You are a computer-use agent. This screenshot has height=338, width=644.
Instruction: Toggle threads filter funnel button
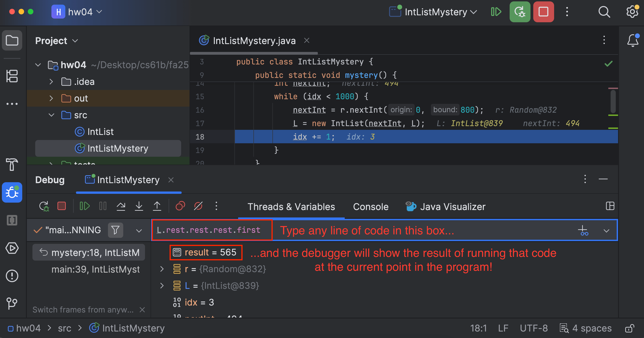pos(115,230)
